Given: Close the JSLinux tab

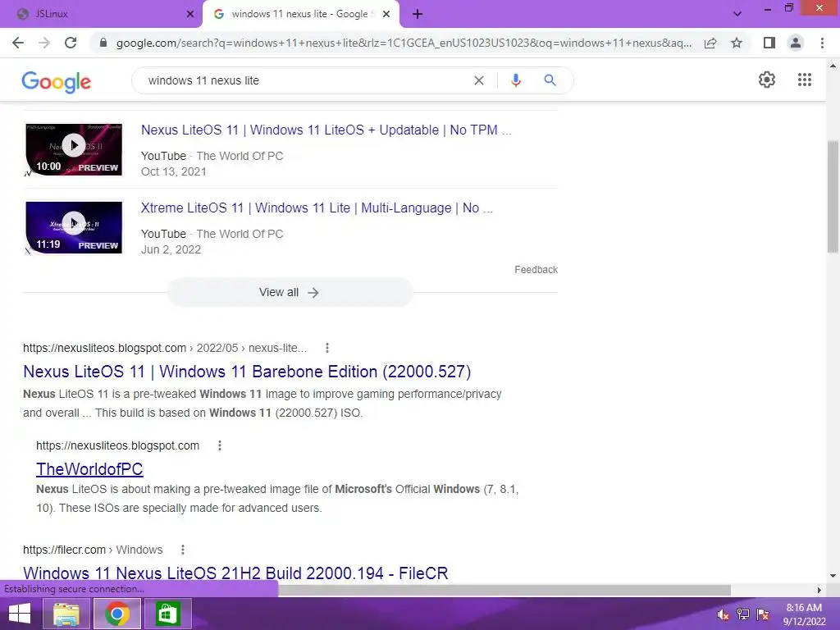Looking at the screenshot, I should tap(190, 15).
